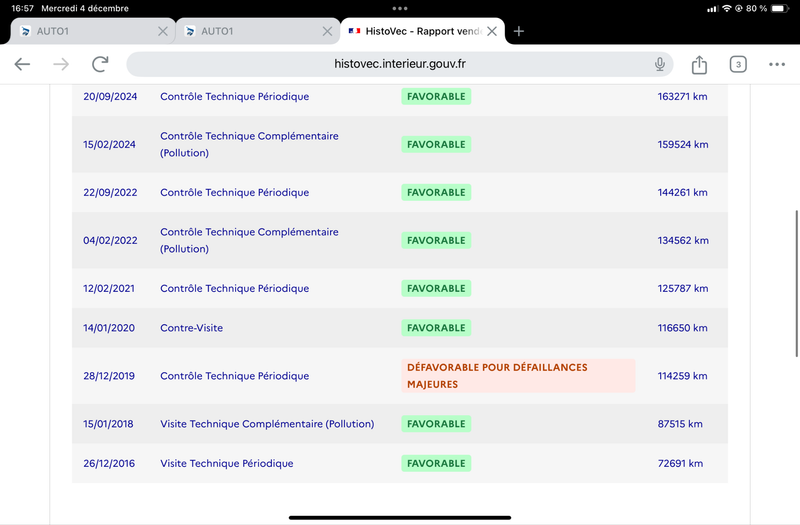Close the first AUTO1 tab
800x525 pixels.
click(163, 31)
